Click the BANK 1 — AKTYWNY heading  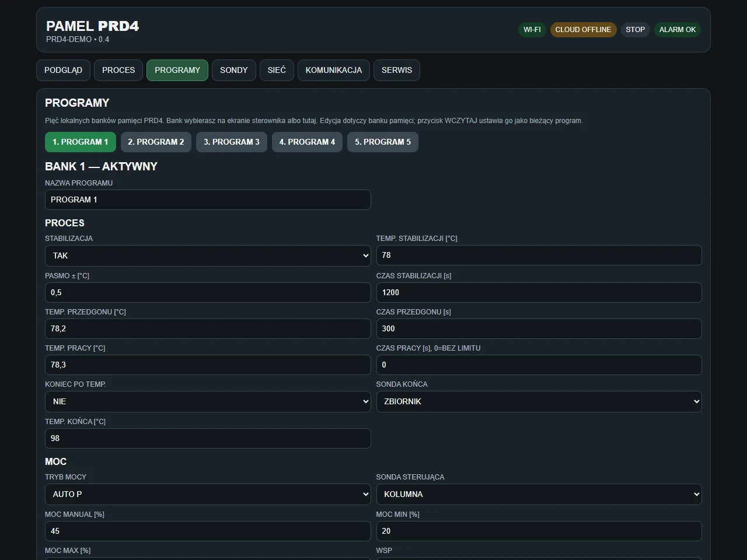(x=101, y=166)
